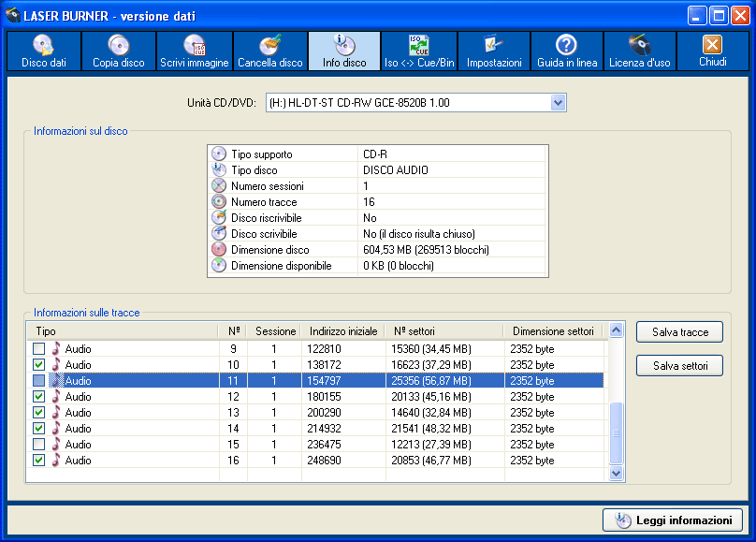The height and width of the screenshot is (542, 756).
Task: Uncheck the checkbox for audio track 13
Action: coord(39,412)
